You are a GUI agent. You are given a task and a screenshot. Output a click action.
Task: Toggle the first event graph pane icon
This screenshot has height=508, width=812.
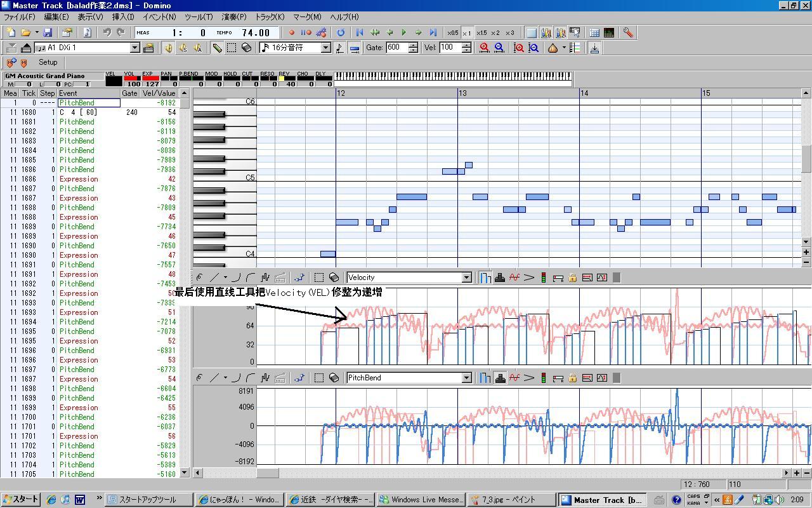[546, 32]
